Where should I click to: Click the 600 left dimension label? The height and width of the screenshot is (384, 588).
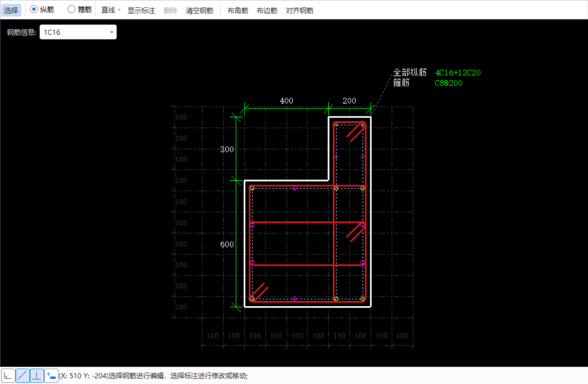pos(227,244)
